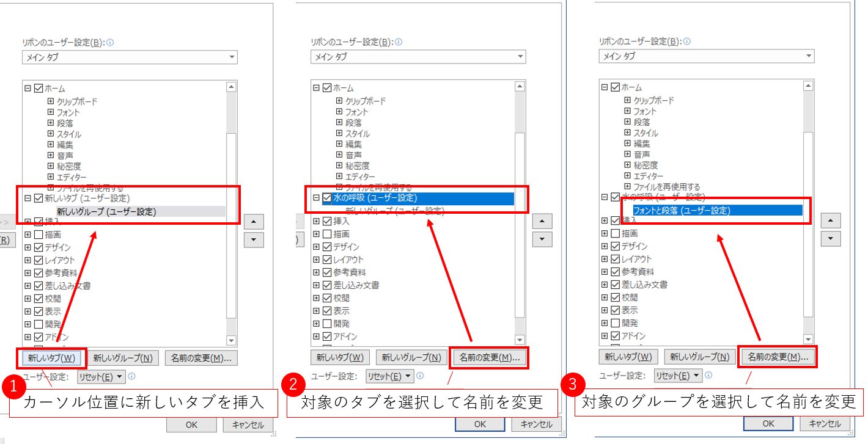Click info icon beside リボンのユーザー設定 in left dialog

(110, 43)
